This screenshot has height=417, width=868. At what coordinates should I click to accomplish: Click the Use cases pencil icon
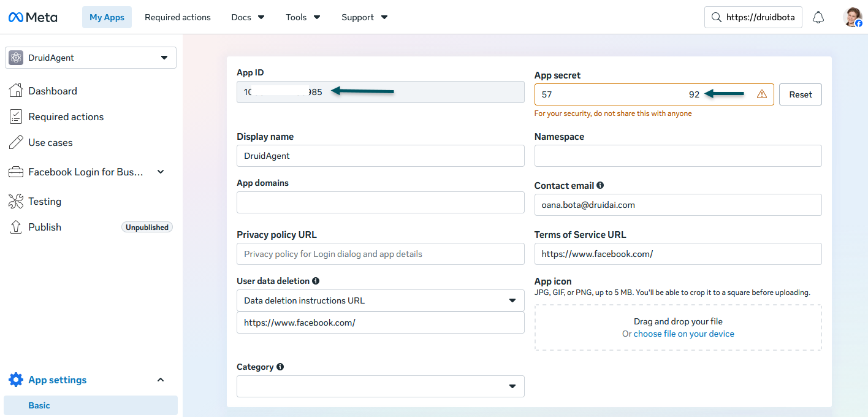click(16, 142)
